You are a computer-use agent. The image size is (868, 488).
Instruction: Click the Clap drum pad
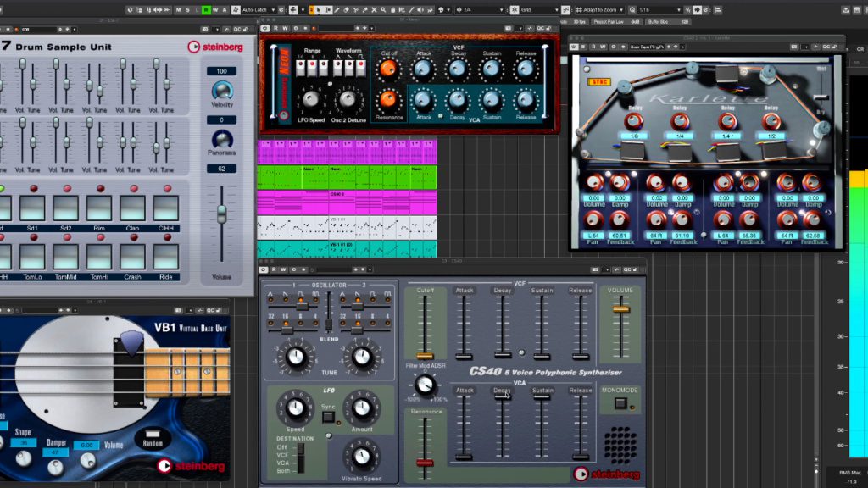click(132, 208)
